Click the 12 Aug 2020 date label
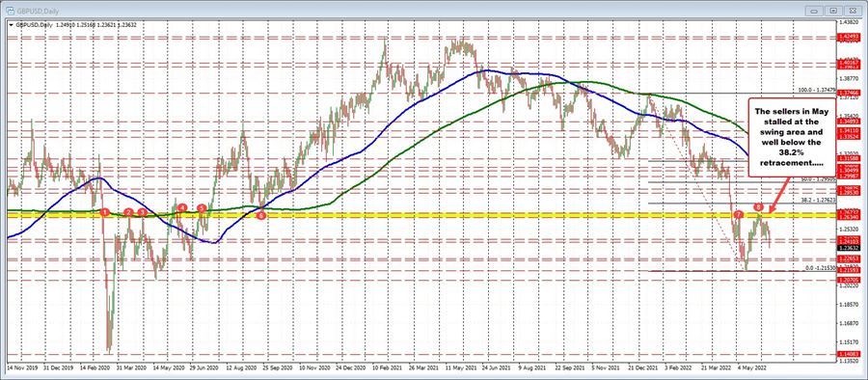This screenshot has width=868, height=380. point(241,366)
